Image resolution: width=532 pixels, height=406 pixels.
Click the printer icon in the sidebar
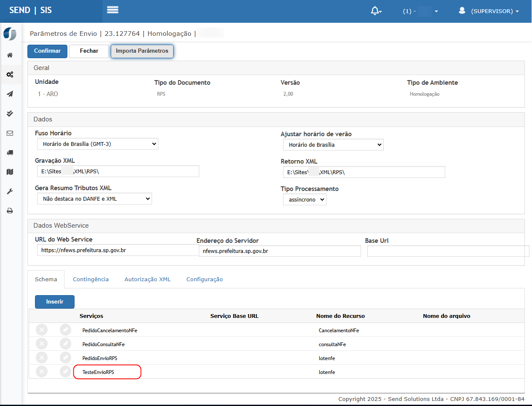(x=10, y=211)
